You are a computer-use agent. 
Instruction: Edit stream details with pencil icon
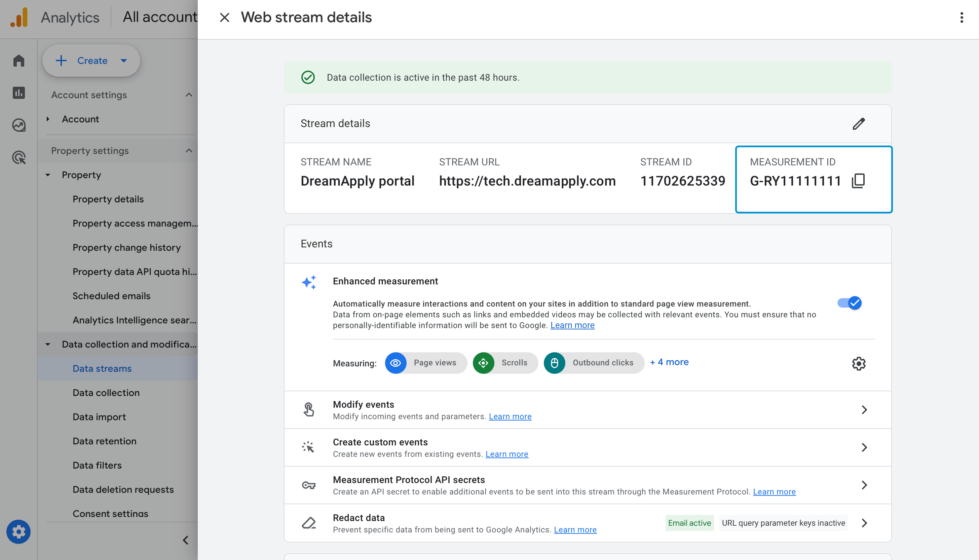[859, 124]
